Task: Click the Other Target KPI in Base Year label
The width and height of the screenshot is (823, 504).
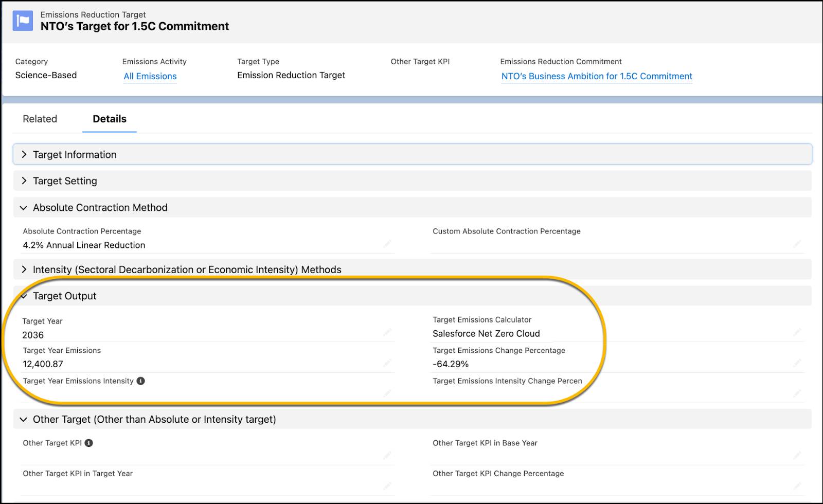Action: 485,443
